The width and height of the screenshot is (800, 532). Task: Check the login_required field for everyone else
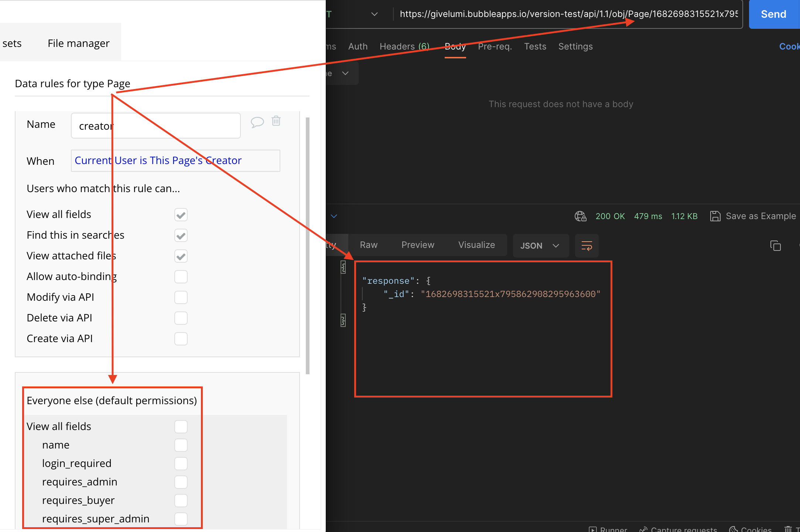pos(181,464)
